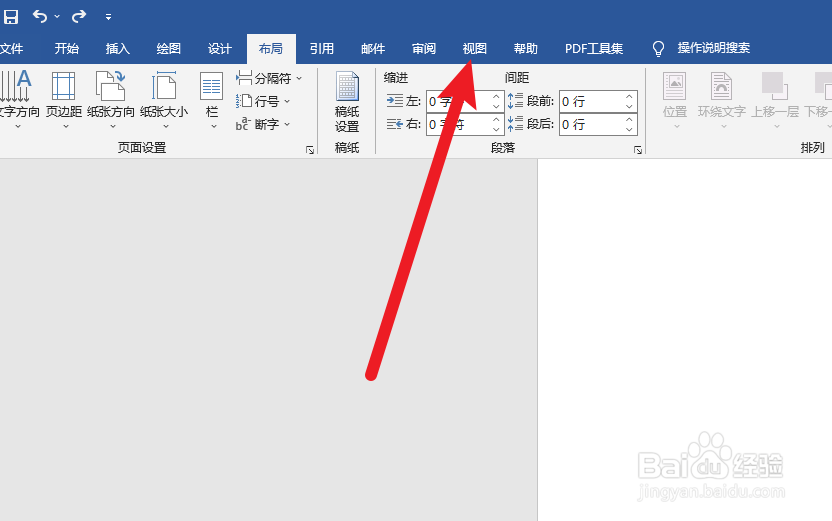Switch to the 邮件 tab

point(373,49)
